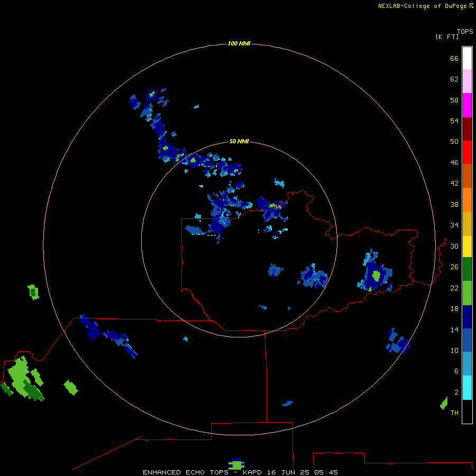
Task: Click the "TH" legend label
Action: point(454,413)
